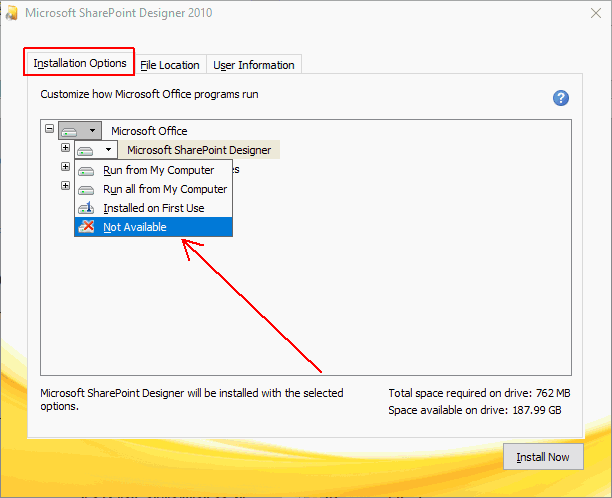The width and height of the screenshot is (612, 498).
Task: Expand the second collapsed tree node
Action: (65, 167)
